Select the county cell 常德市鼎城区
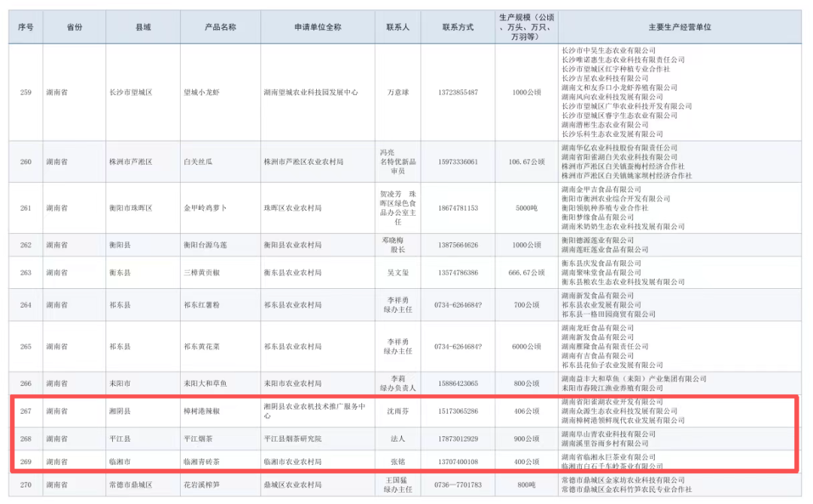The height and width of the screenshot is (504, 813). (x=131, y=485)
